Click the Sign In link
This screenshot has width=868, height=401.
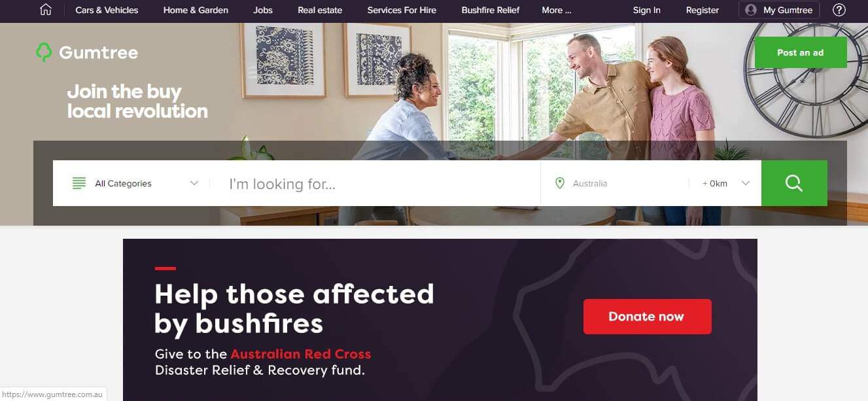(647, 10)
